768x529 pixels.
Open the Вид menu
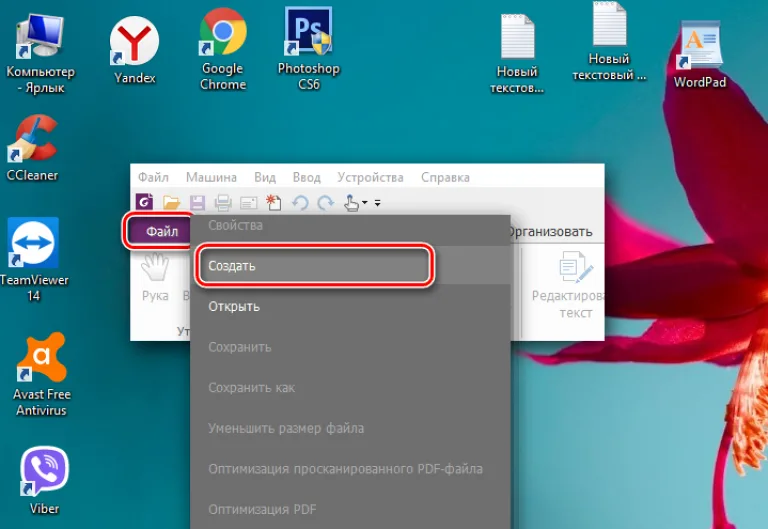tap(265, 177)
